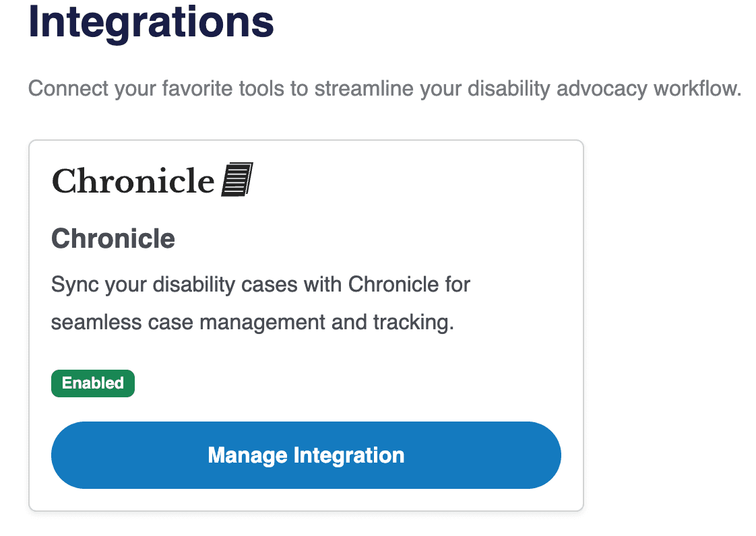This screenshot has height=536, width=756.
Task: Select the Manage Integration label text
Action: point(306,455)
